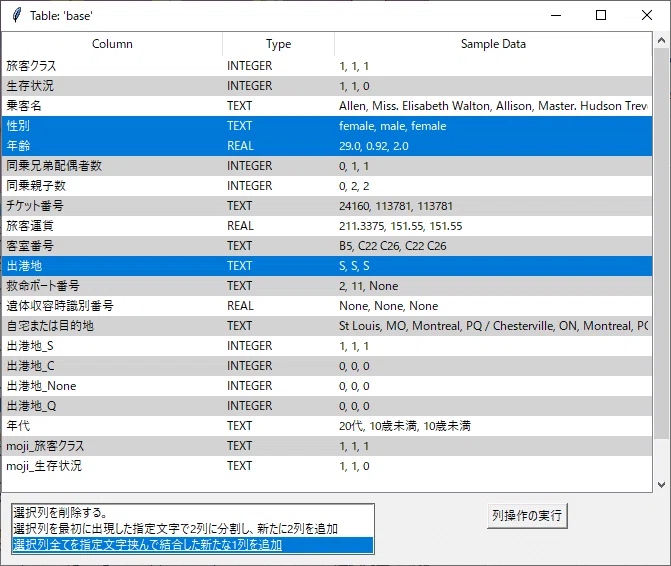Click sample data '20代, 10歳未満, 10歳未満'
Viewport: 671px width, 566px height.
click(405, 426)
